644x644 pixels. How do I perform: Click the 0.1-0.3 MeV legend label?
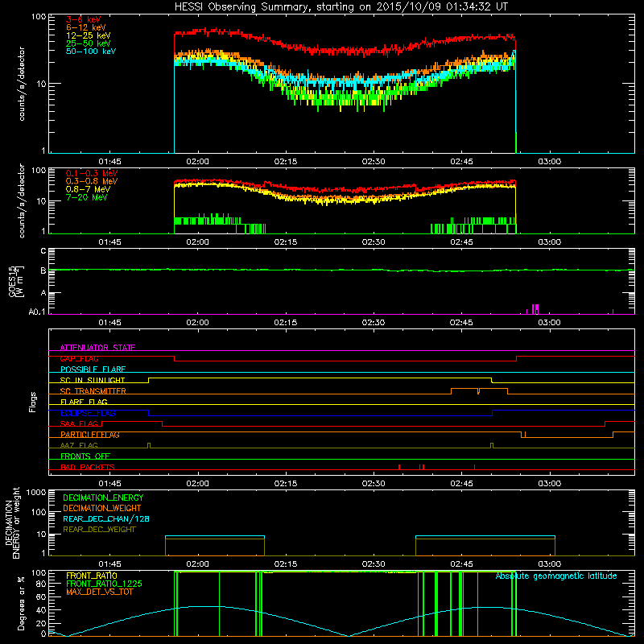point(92,173)
